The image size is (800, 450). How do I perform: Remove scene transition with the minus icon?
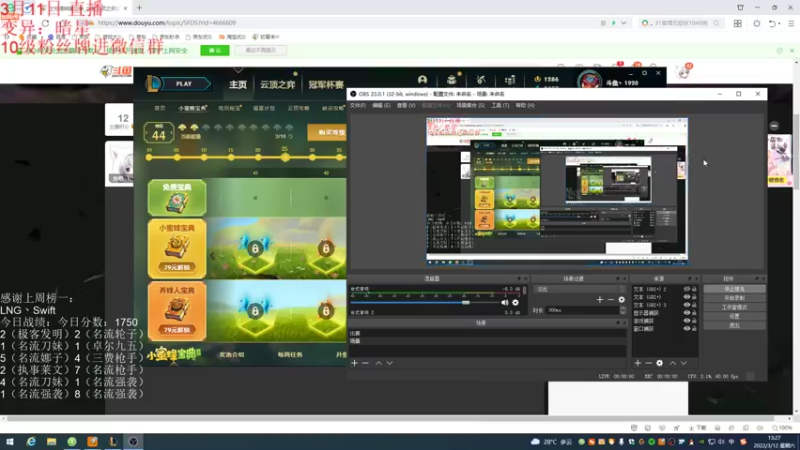point(611,299)
